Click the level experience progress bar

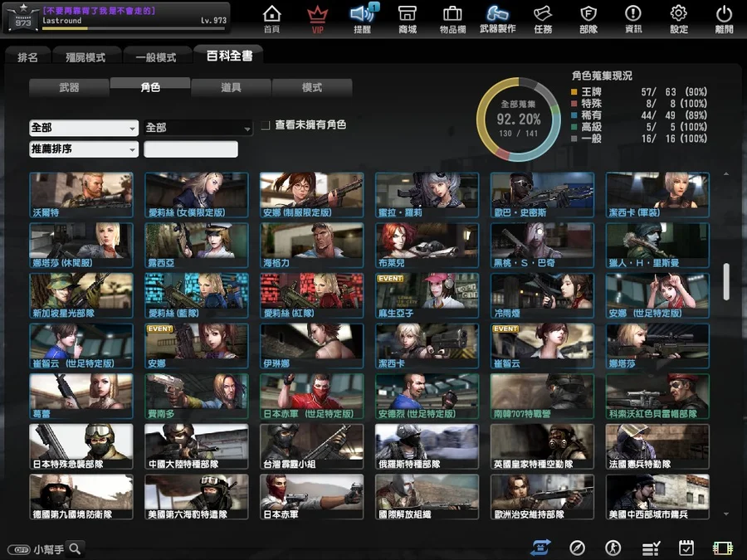[134, 28]
